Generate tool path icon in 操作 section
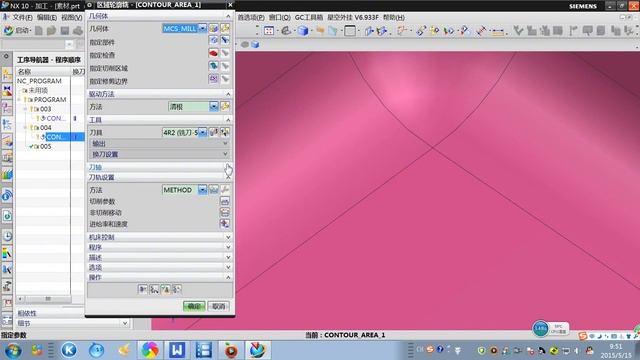Image resolution: width=640 pixels, height=360 pixels. [142, 289]
